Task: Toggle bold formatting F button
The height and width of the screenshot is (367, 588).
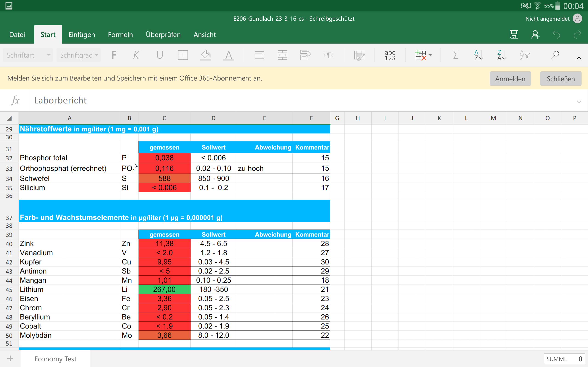Action: (114, 55)
